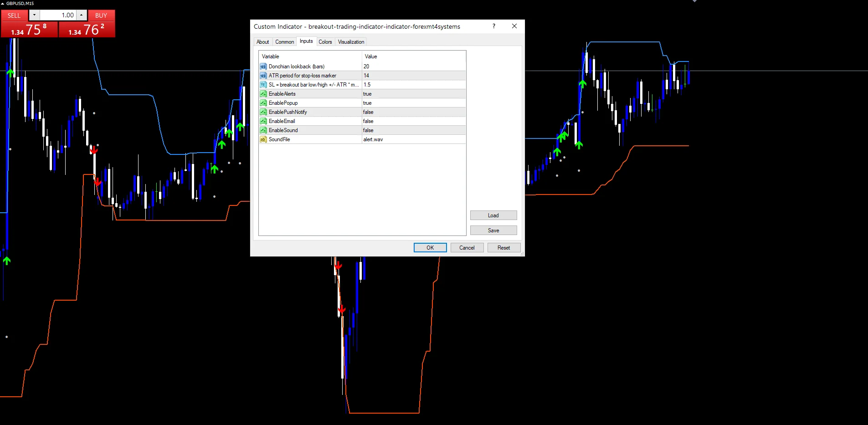Click the EnableEmail boolean icon
The height and width of the screenshot is (425, 868).
263,121
